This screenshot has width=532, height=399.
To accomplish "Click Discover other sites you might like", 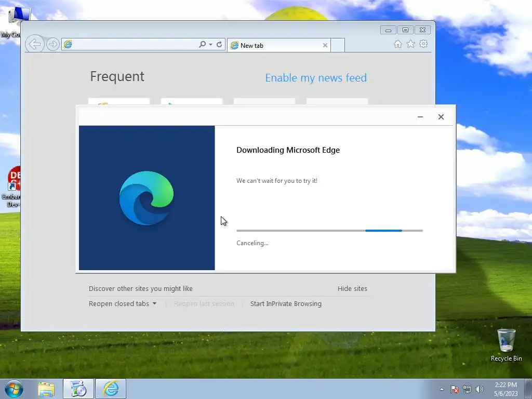I will pyautogui.click(x=141, y=289).
